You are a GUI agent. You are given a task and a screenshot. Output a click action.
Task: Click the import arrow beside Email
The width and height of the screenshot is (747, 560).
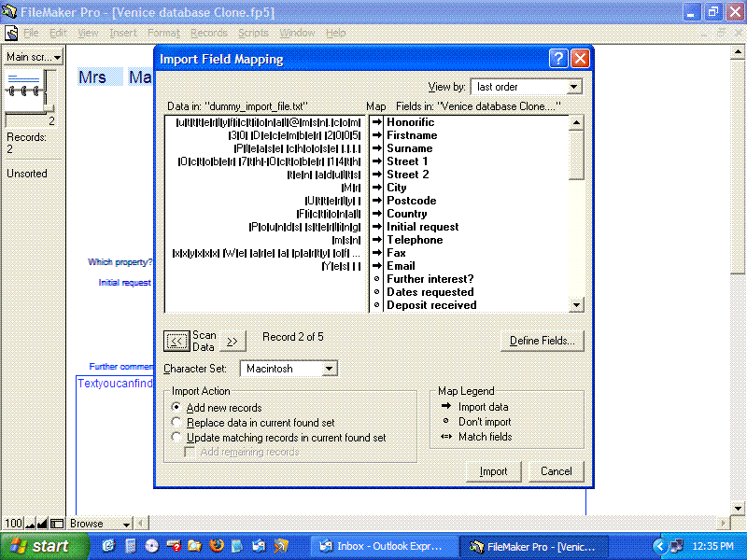377,266
